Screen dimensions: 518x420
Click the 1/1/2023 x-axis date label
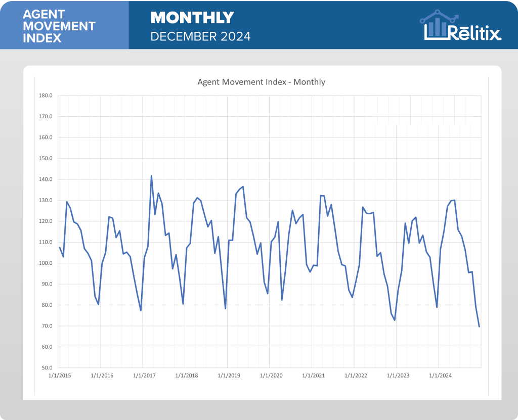pos(398,376)
